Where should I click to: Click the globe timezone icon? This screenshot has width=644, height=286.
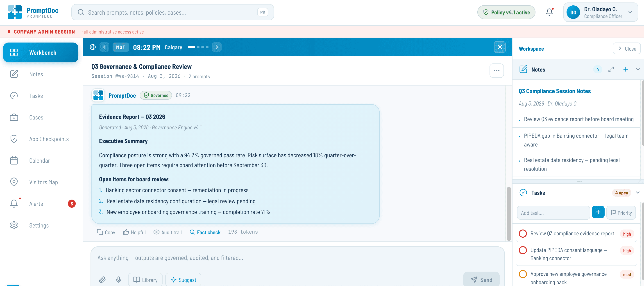pos(93,47)
